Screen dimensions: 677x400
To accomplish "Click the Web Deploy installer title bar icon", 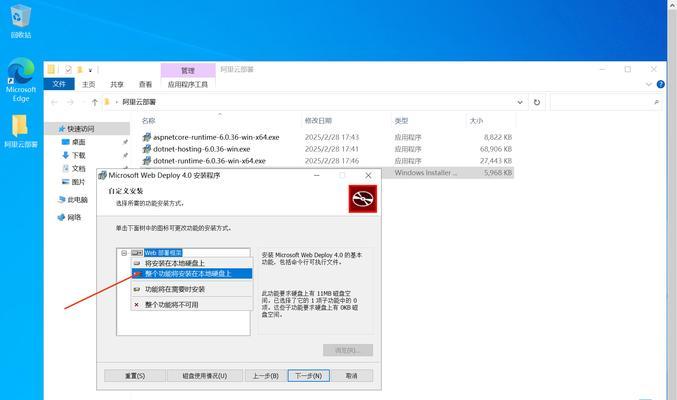I will coord(102,175).
